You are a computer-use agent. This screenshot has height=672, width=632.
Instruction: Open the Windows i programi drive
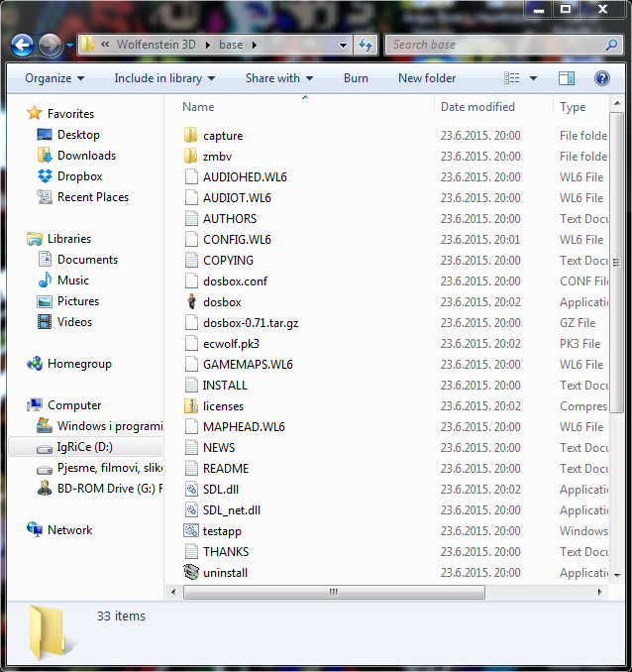pos(110,426)
